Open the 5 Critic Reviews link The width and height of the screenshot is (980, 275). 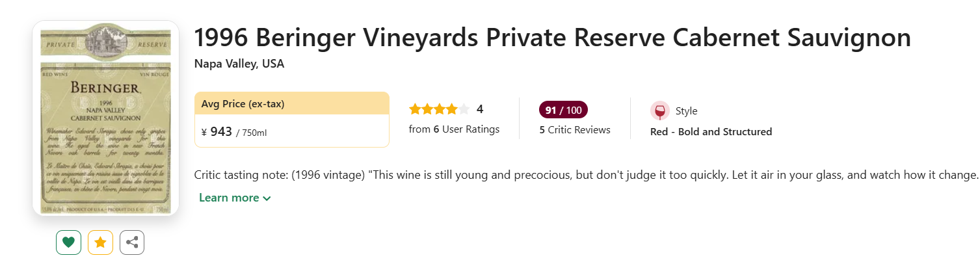pos(575,129)
